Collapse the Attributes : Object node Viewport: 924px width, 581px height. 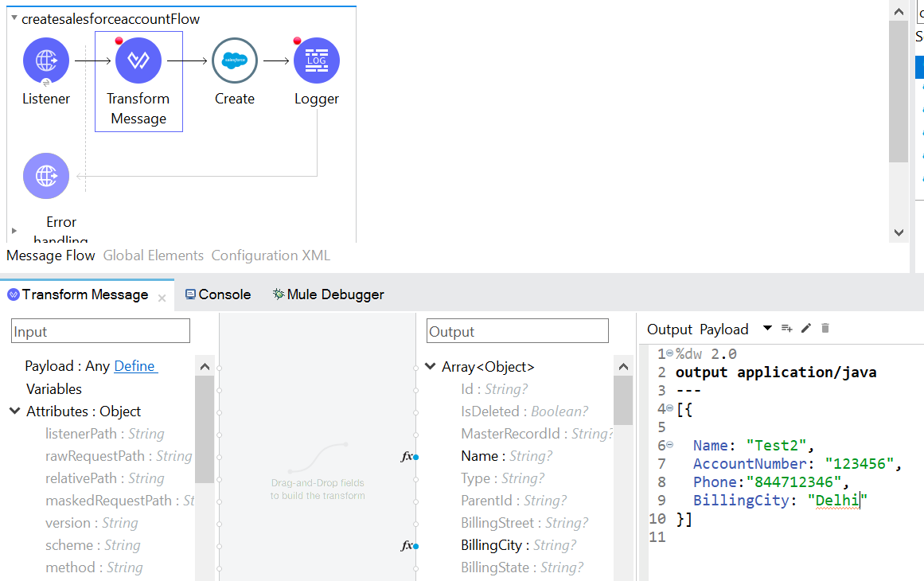15,411
